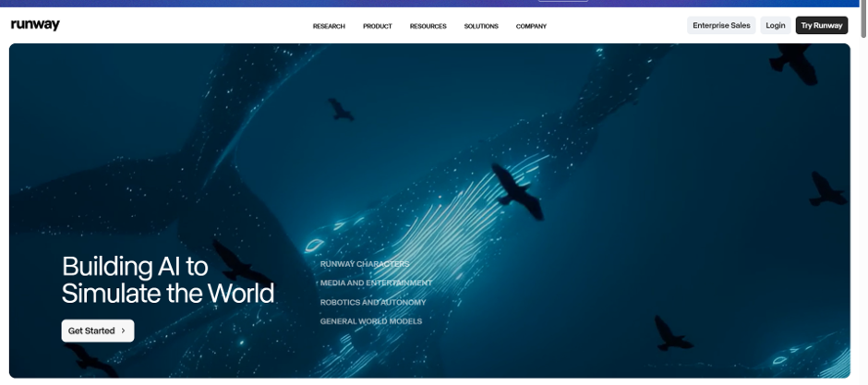Select the Runway Characters link

(365, 264)
